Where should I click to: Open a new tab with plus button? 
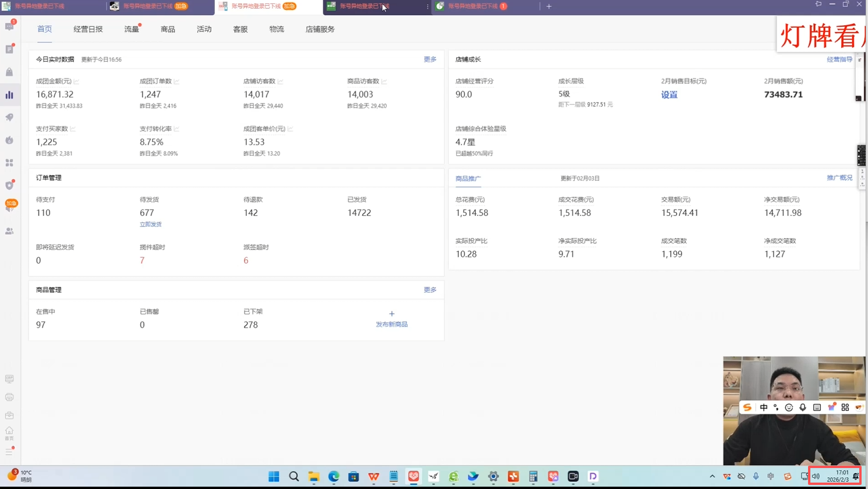(x=548, y=6)
